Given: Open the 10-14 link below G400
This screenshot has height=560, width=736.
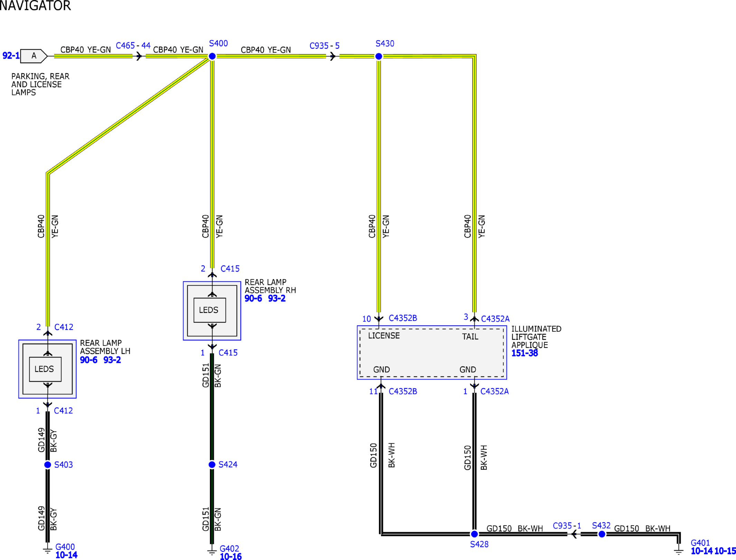Looking at the screenshot, I should [x=66, y=555].
